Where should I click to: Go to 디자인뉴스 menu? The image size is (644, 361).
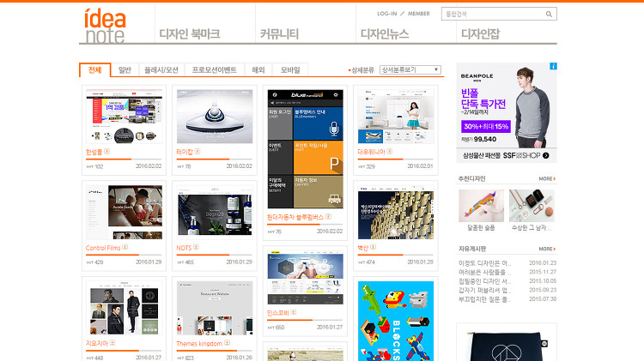click(x=385, y=33)
